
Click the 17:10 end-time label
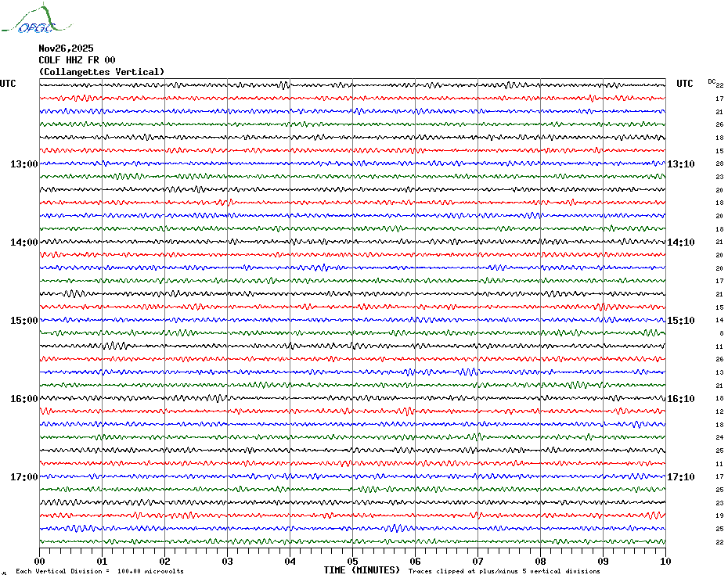pos(681,477)
